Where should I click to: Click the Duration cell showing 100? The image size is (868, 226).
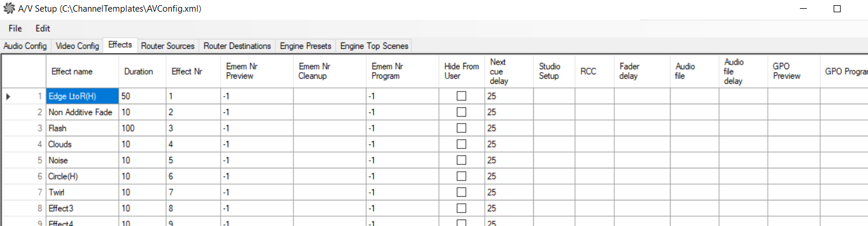(x=143, y=128)
